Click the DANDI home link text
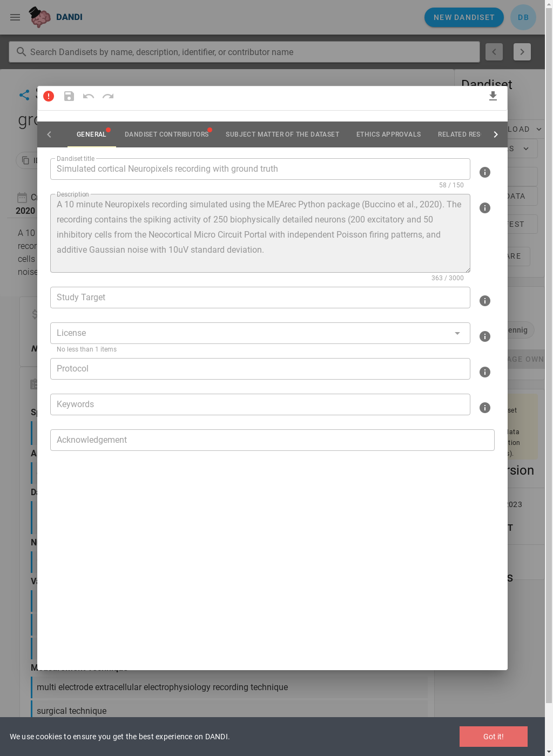The image size is (553, 756). point(69,17)
